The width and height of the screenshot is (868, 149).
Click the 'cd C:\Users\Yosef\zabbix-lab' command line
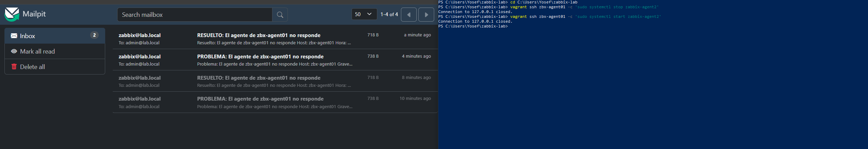544,2
